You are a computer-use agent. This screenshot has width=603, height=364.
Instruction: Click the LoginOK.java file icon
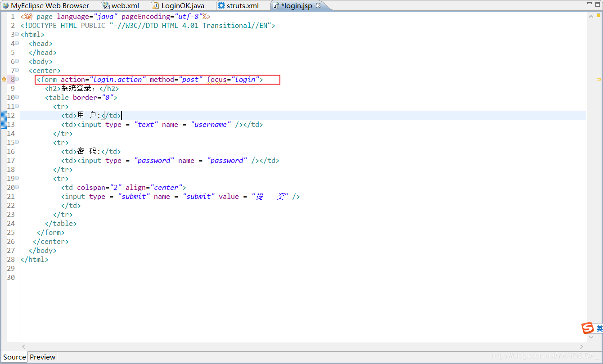click(x=156, y=6)
